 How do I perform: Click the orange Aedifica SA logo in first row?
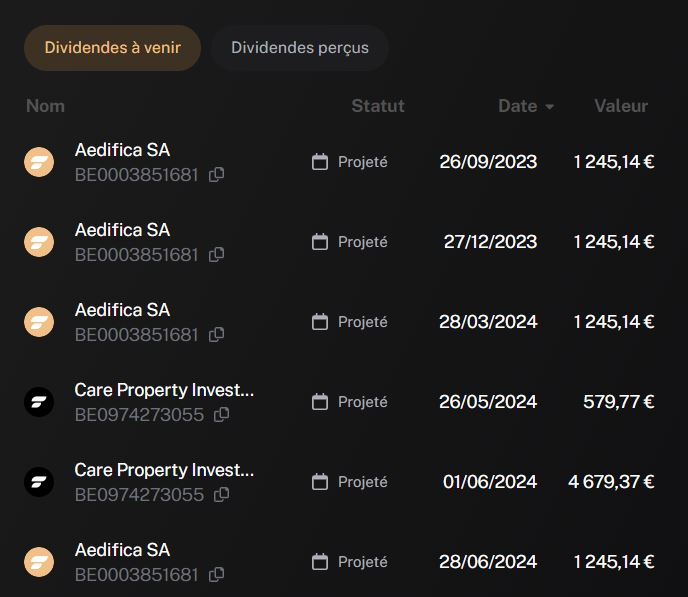pyautogui.click(x=39, y=162)
